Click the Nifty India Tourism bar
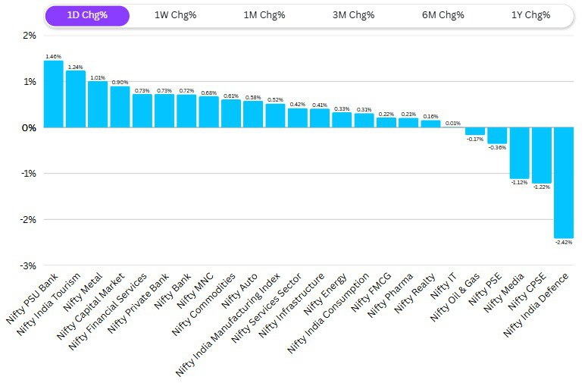Screen dimensions: 588x383 click(76, 99)
